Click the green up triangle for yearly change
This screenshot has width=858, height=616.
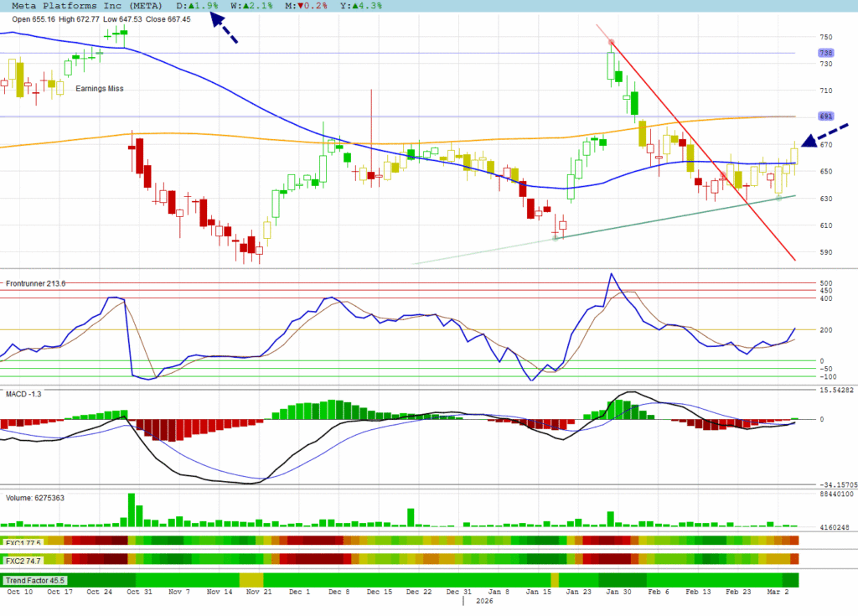358,5
